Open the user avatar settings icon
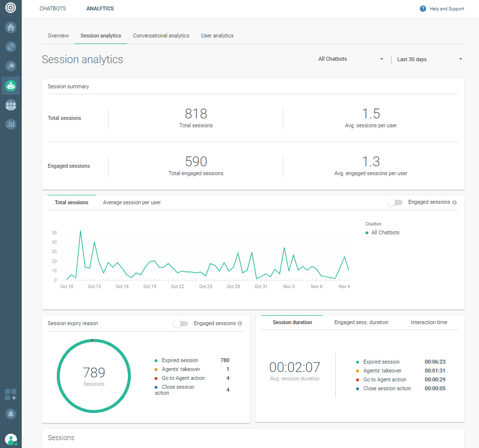This screenshot has height=448, width=479. tap(10, 439)
